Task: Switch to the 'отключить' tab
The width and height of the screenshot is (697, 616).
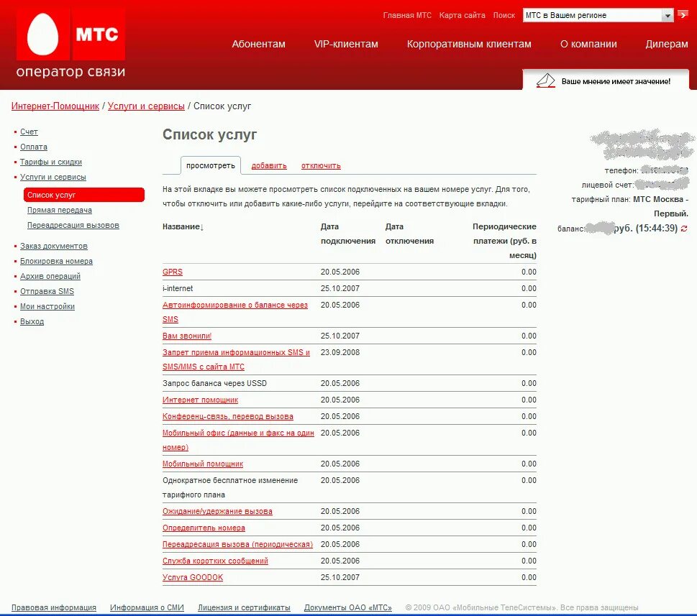Action: [x=321, y=165]
